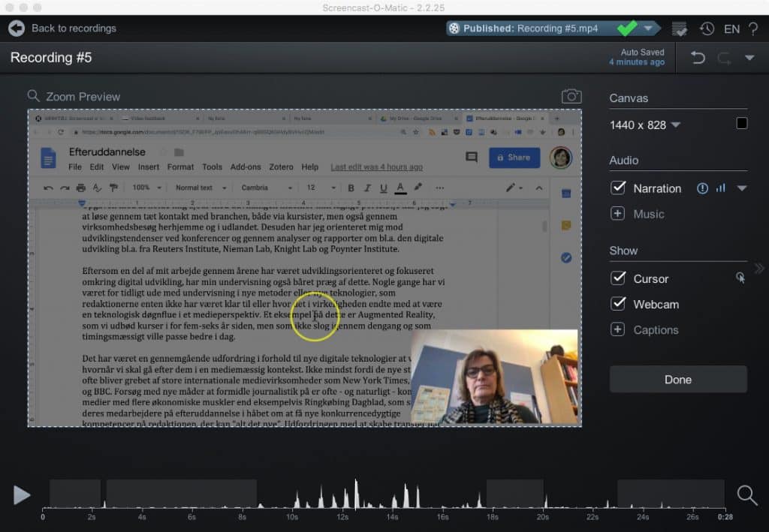The width and height of the screenshot is (769, 532).
Task: Open the recording history clock icon
Action: click(x=707, y=29)
